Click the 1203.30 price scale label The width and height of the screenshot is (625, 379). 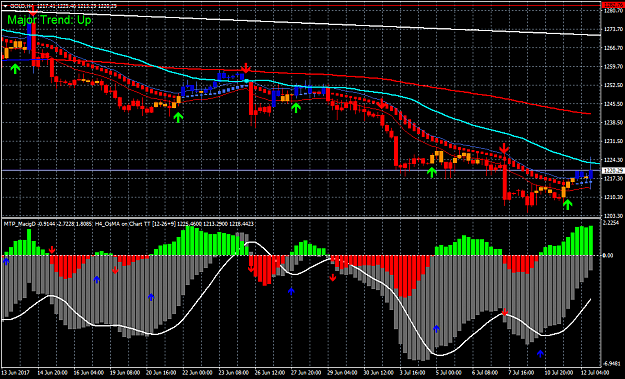[612, 216]
